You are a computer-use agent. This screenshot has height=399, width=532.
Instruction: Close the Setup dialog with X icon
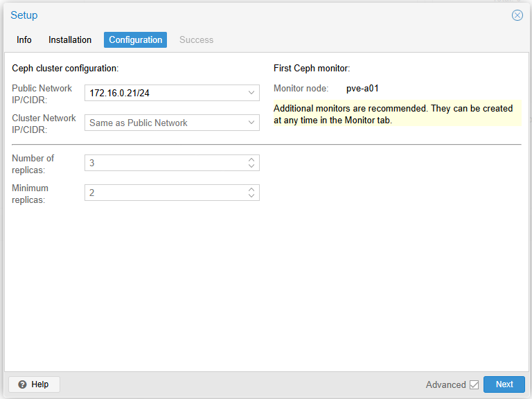(x=517, y=15)
